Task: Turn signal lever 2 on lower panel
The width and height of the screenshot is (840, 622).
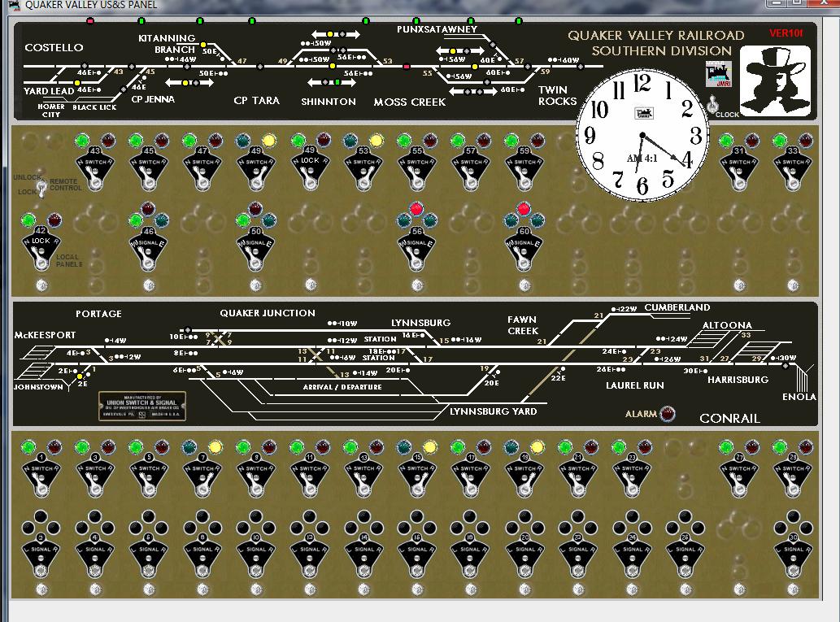Action: tap(41, 555)
